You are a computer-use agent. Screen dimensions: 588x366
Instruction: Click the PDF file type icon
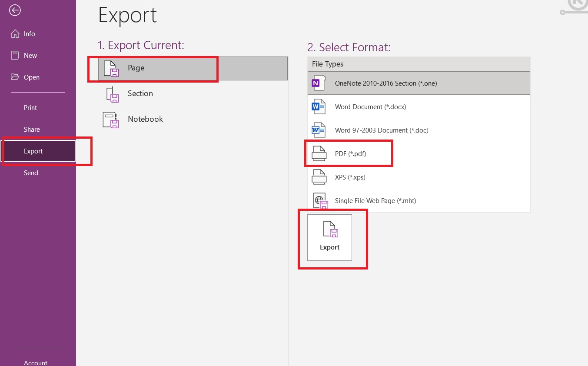[x=319, y=153]
